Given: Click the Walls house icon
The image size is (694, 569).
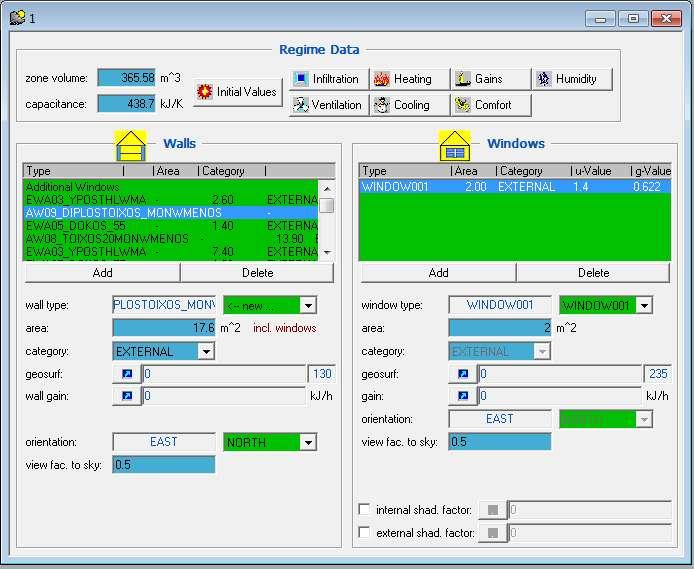Looking at the screenshot, I should pos(131,146).
